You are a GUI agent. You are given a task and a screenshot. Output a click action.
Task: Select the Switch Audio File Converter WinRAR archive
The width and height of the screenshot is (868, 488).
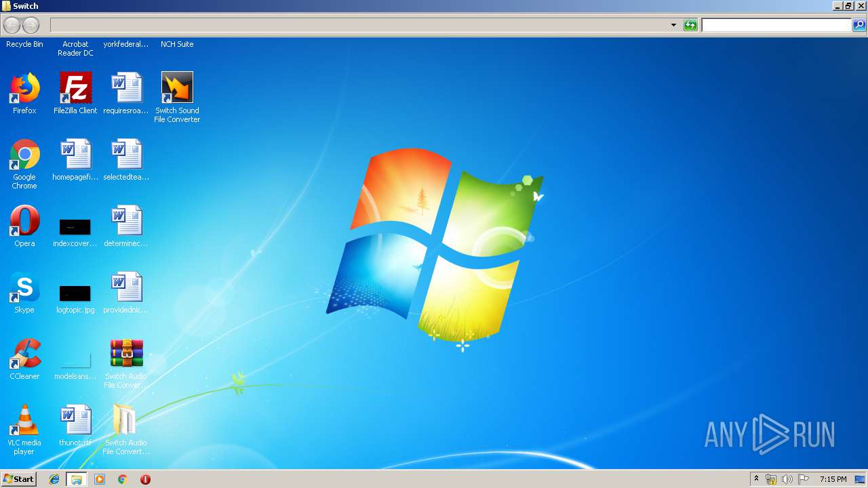126,363
